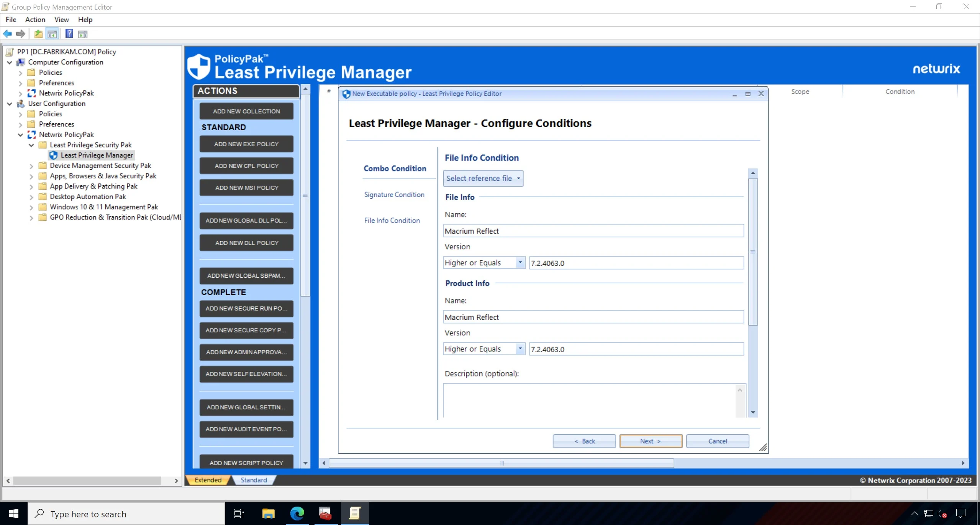Screen dimensions: 980x525
Task: Maximize the Least Privilege Policy Editor dialog
Action: [747, 94]
